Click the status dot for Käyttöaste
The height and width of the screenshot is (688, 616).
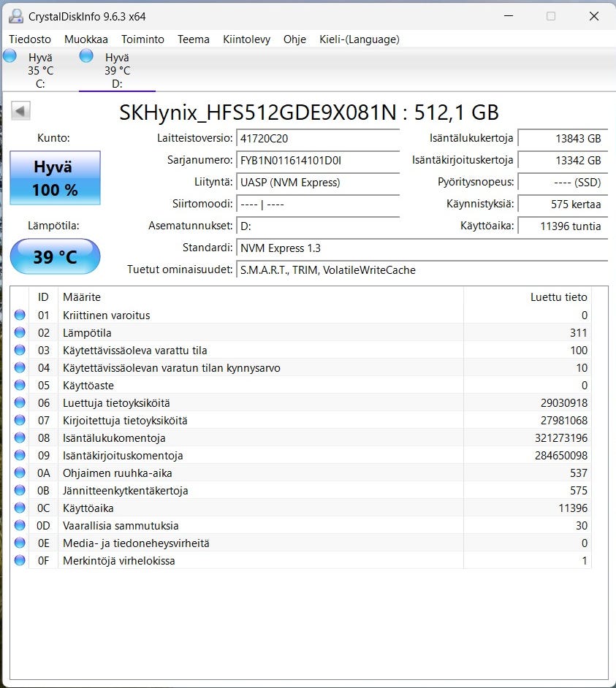pyautogui.click(x=20, y=385)
